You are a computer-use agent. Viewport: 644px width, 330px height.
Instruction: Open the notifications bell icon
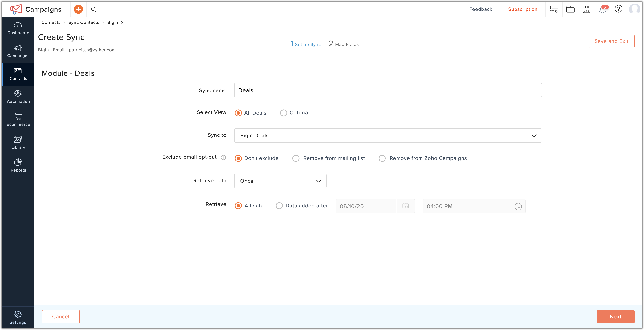point(602,10)
